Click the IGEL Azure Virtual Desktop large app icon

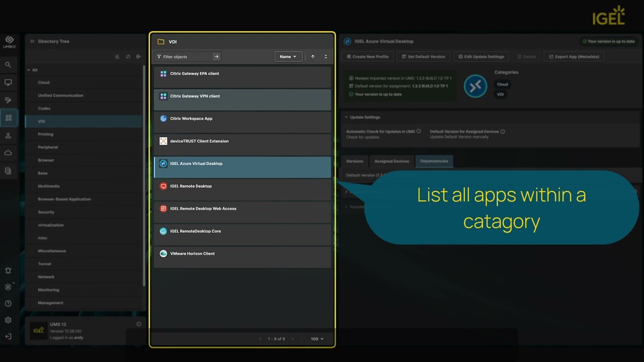pyautogui.click(x=475, y=85)
